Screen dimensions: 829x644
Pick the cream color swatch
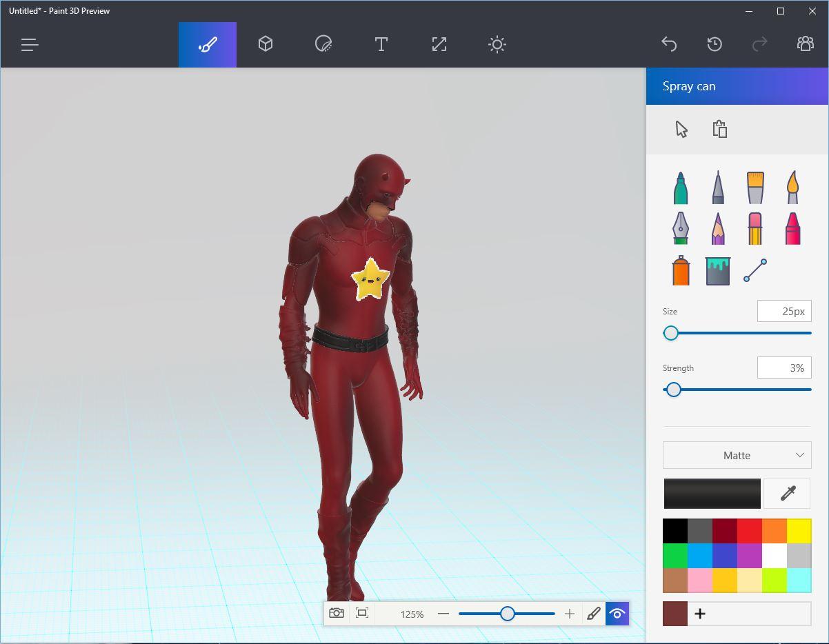(750, 581)
